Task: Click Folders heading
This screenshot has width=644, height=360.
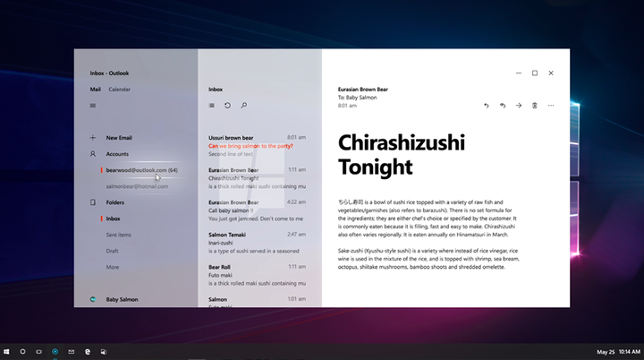Action: [x=115, y=202]
